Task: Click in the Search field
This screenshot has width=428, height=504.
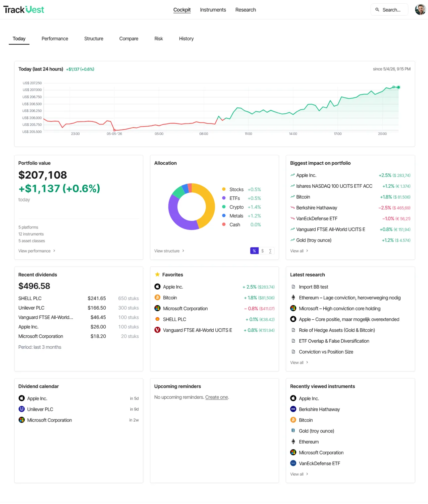Action: [x=390, y=10]
